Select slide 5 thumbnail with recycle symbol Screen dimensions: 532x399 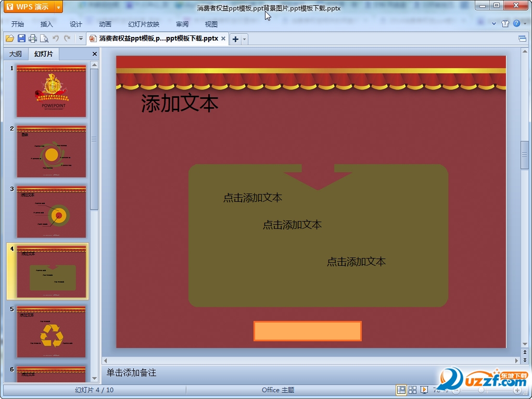[x=51, y=332]
